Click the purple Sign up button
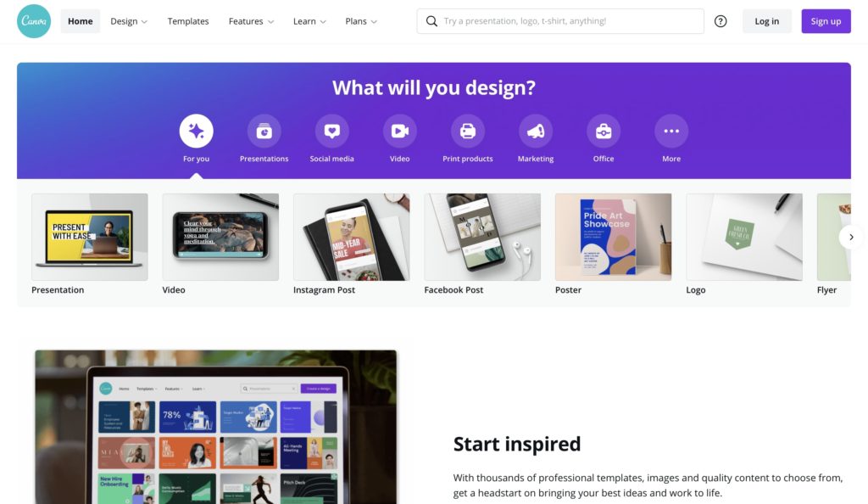 point(826,21)
